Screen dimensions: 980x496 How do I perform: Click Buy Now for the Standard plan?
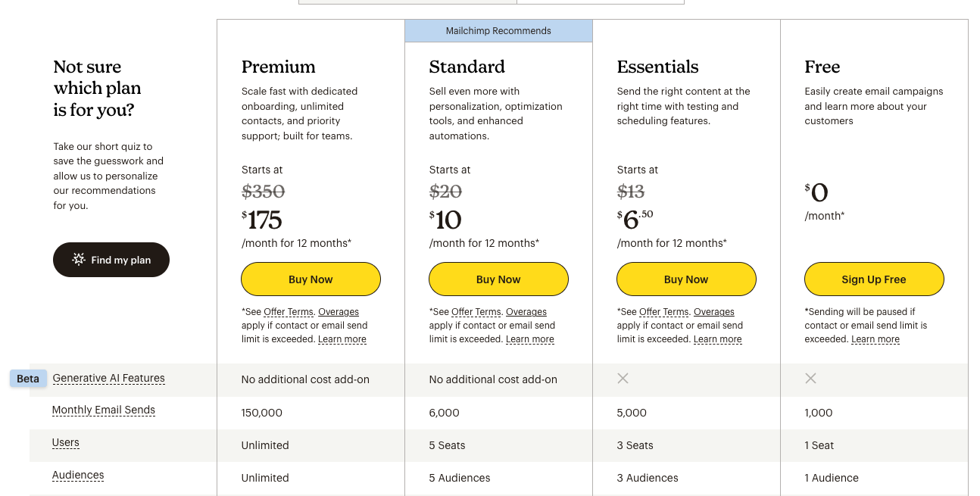(x=498, y=279)
